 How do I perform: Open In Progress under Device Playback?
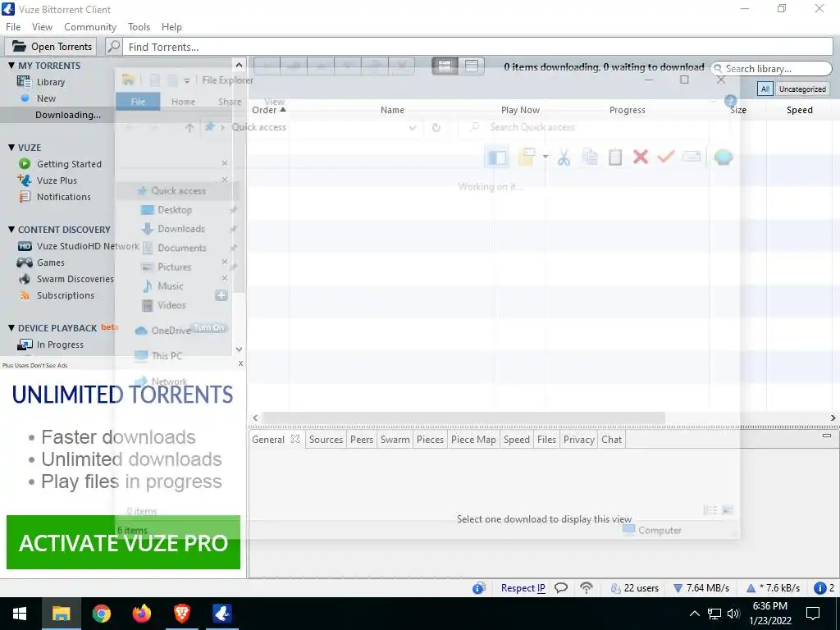(x=60, y=345)
